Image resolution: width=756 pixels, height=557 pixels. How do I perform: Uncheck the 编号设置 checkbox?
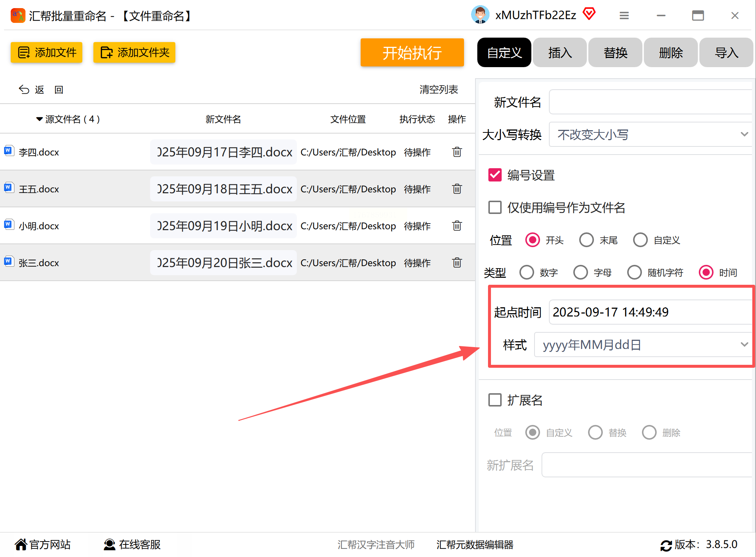495,175
